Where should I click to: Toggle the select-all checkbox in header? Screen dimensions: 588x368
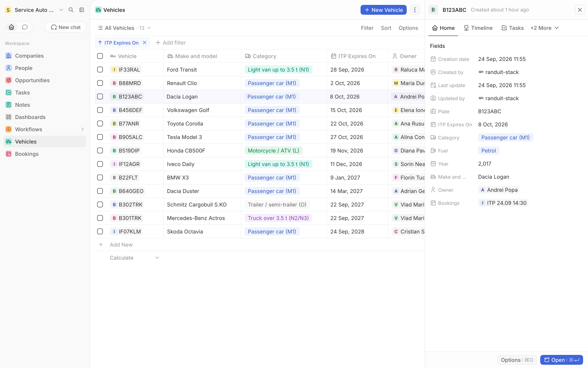point(100,56)
